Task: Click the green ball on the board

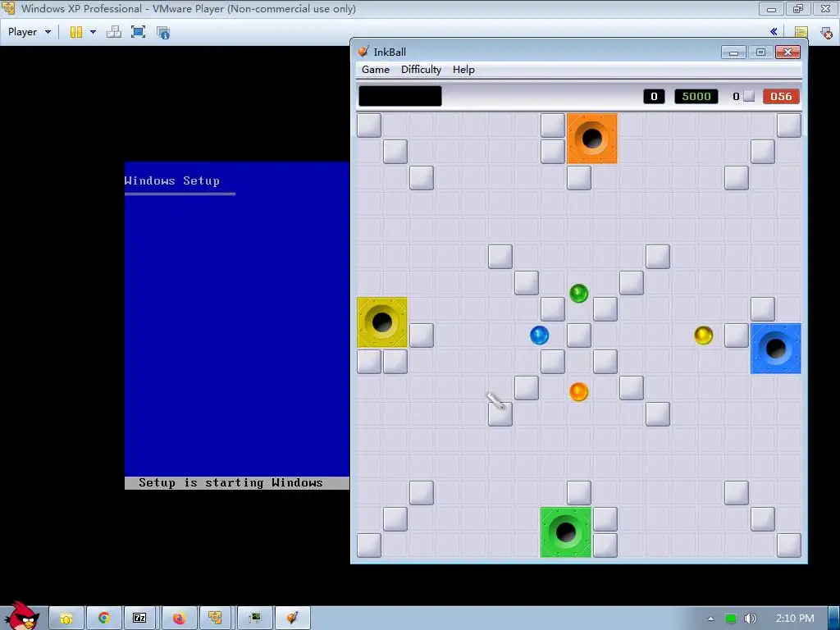Action: click(578, 294)
